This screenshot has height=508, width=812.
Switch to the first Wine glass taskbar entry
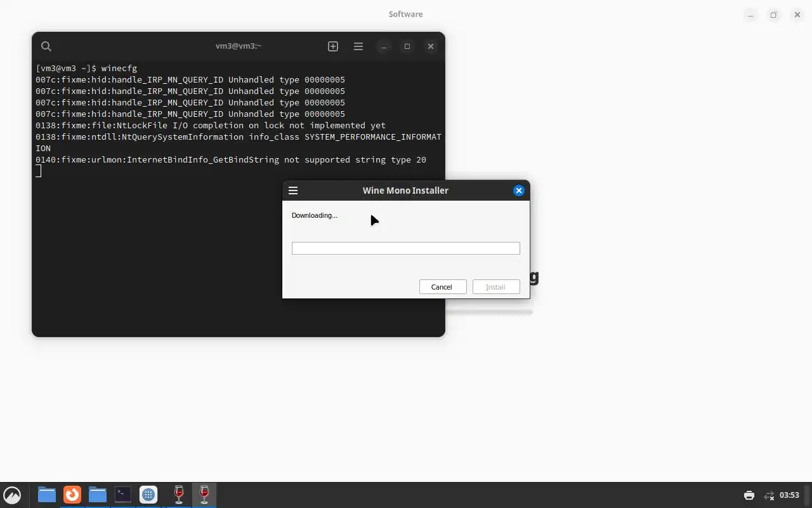[179, 495]
